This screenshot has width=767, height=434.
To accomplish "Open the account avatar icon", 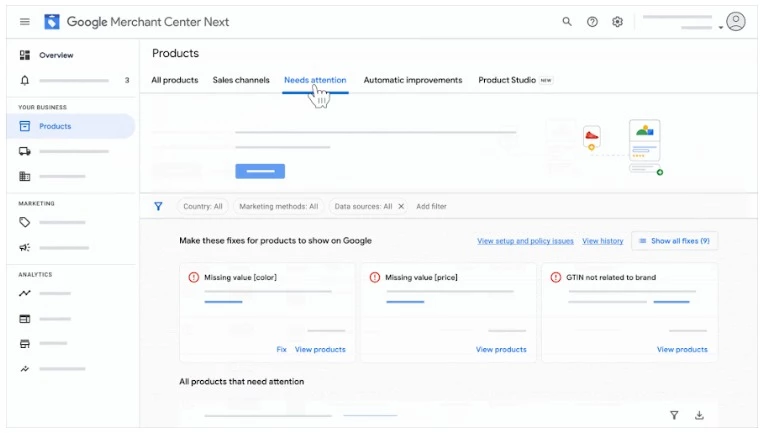I will coord(736,22).
